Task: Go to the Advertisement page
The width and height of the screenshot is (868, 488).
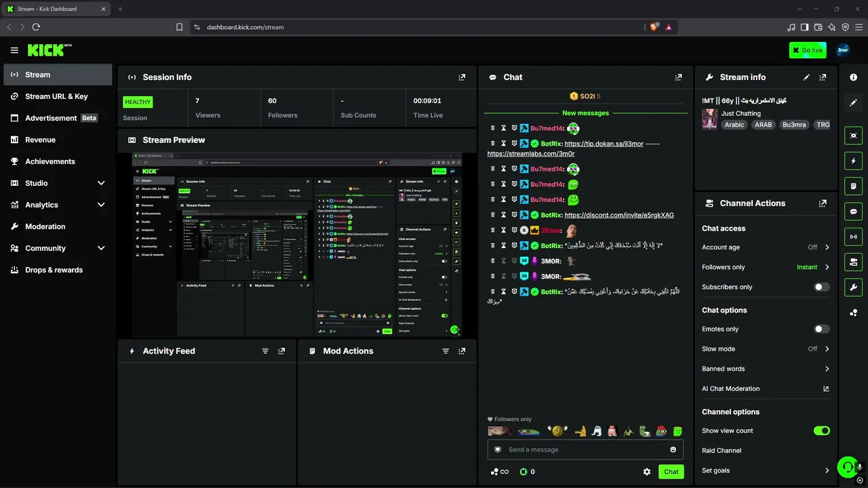Action: (58, 118)
